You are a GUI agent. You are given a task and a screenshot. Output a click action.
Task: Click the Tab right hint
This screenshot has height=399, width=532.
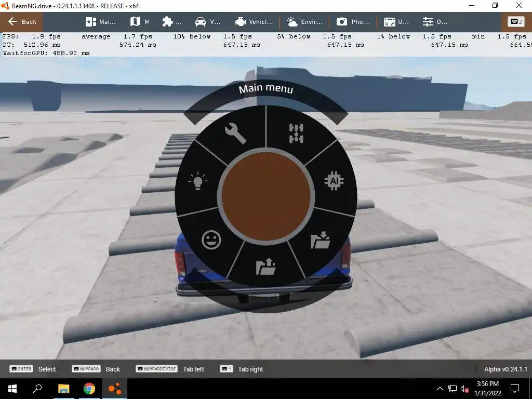click(241, 369)
